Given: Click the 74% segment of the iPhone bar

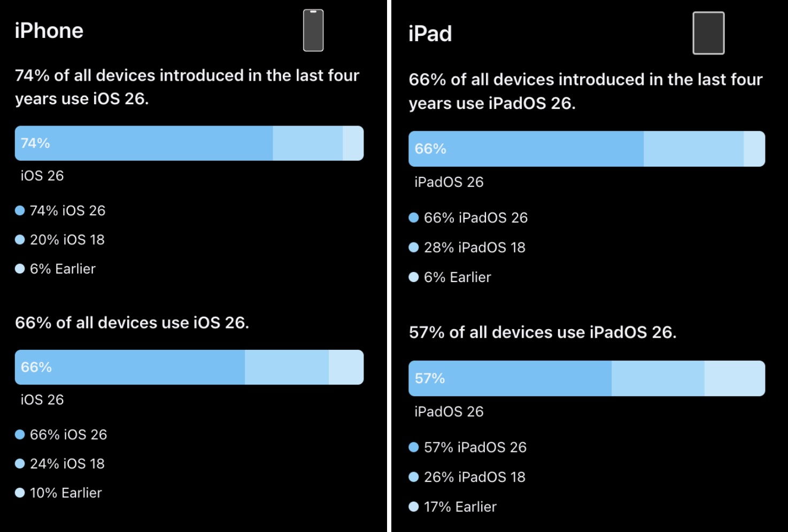Looking at the screenshot, I should point(143,143).
